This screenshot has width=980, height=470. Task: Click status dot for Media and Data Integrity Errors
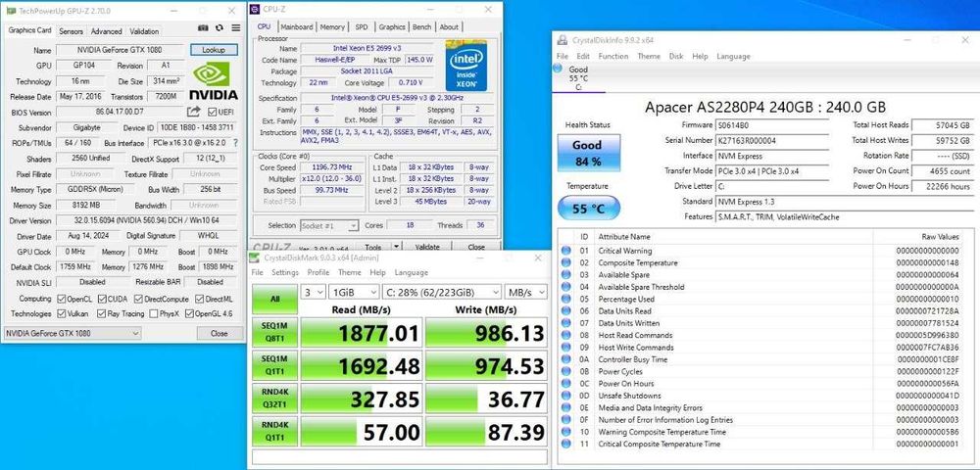point(566,407)
